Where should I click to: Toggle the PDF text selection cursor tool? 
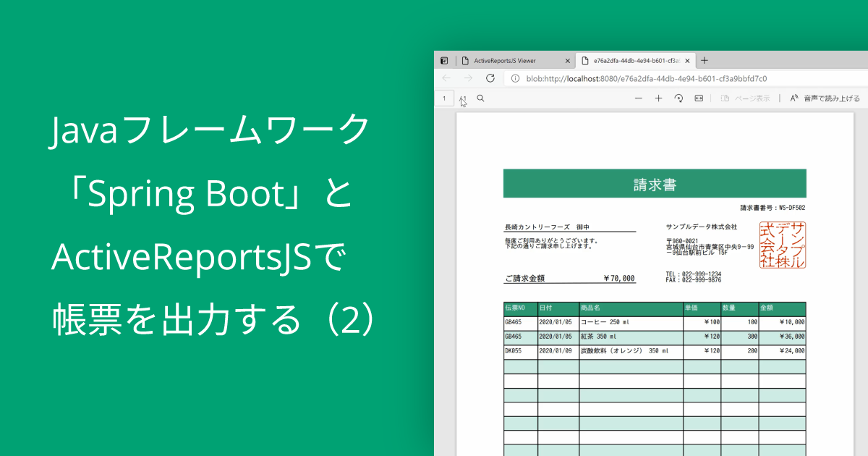(x=463, y=98)
